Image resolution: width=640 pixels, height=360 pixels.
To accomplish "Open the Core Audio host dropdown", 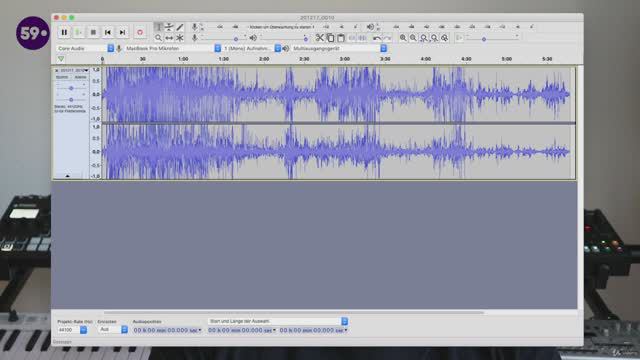I will click(85, 49).
